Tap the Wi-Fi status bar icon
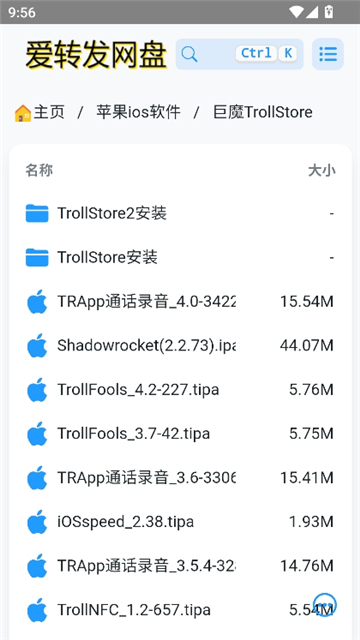This screenshot has height=640, width=360. 296,12
